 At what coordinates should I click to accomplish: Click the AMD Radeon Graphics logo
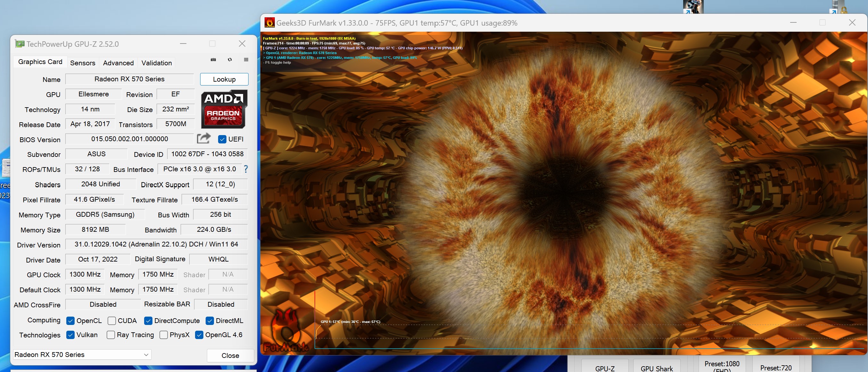[x=224, y=109]
